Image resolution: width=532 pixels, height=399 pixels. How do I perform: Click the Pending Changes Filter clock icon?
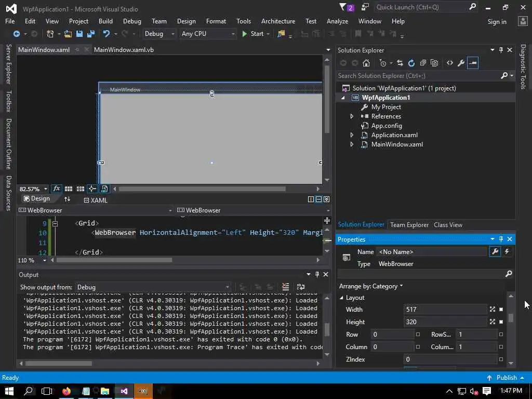pos(383,63)
